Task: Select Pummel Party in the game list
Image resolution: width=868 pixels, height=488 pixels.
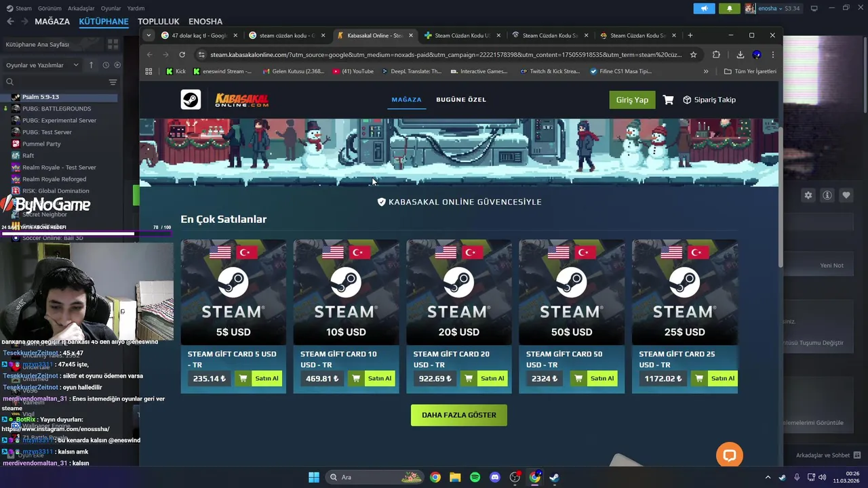Action: click(x=41, y=144)
